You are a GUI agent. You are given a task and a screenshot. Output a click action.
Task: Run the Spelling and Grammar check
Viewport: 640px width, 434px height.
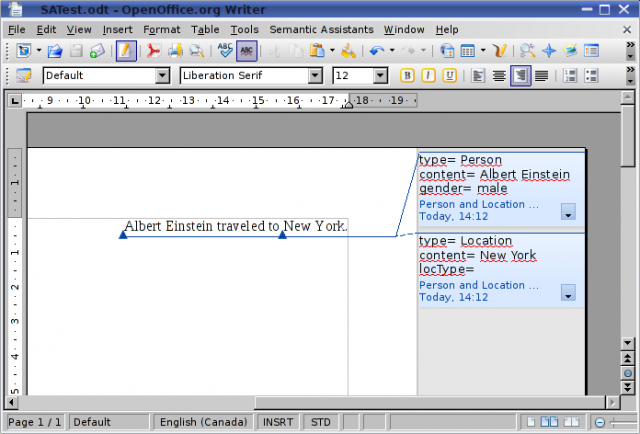point(225,51)
